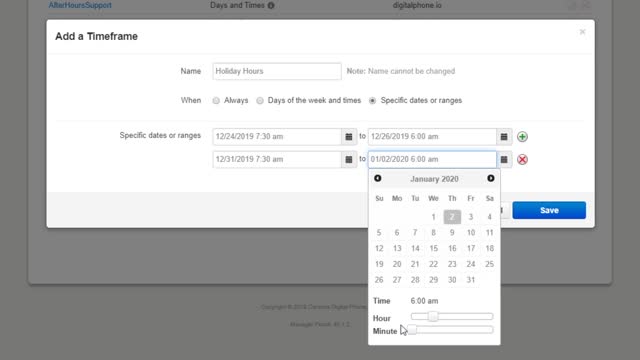Open calendar picker for 12/31/2019 start date
Screen dimensions: 640x360
pos(349,160)
